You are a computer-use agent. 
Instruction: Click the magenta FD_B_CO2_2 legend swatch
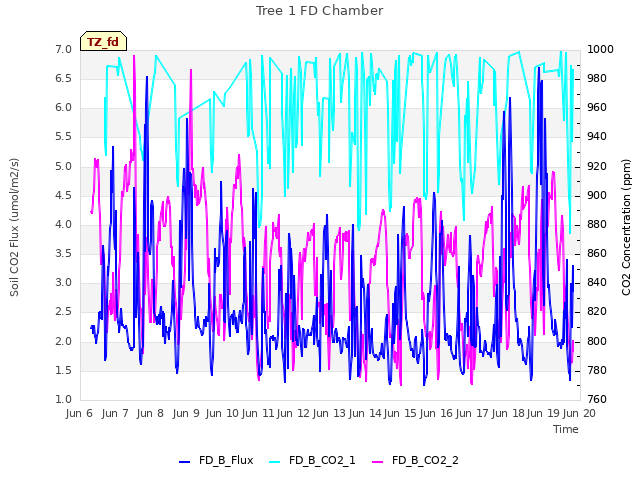378,462
